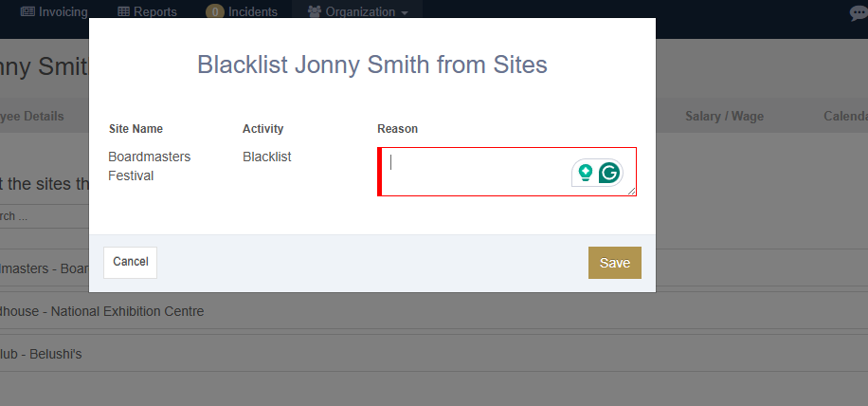Save the blacklist entry

click(x=614, y=263)
